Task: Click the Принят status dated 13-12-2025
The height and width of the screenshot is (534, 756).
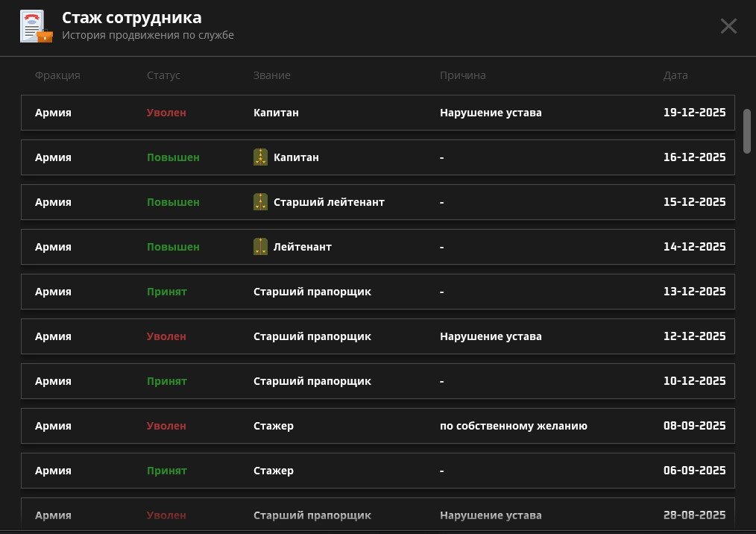Action: click(x=166, y=292)
